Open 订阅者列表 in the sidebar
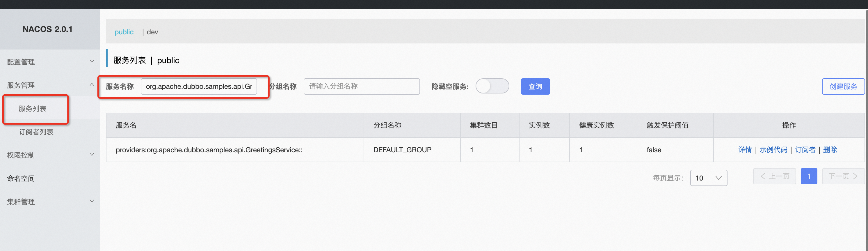The image size is (868, 251). [36, 132]
